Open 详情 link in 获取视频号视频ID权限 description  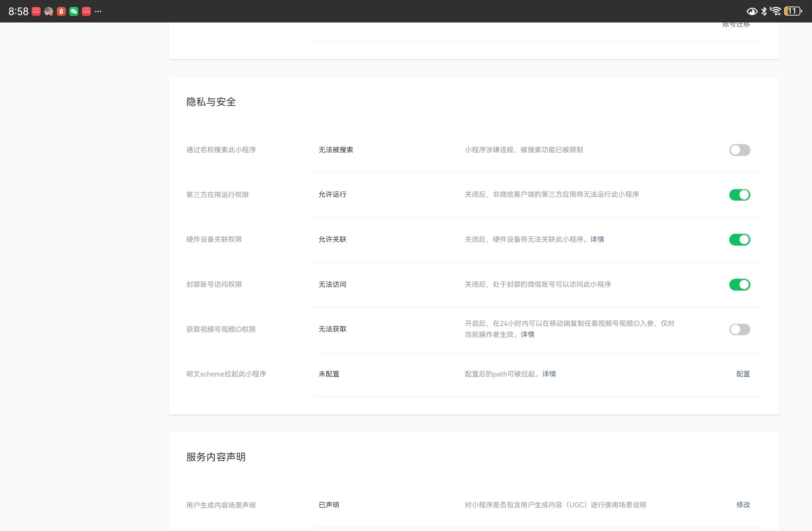(x=527, y=334)
